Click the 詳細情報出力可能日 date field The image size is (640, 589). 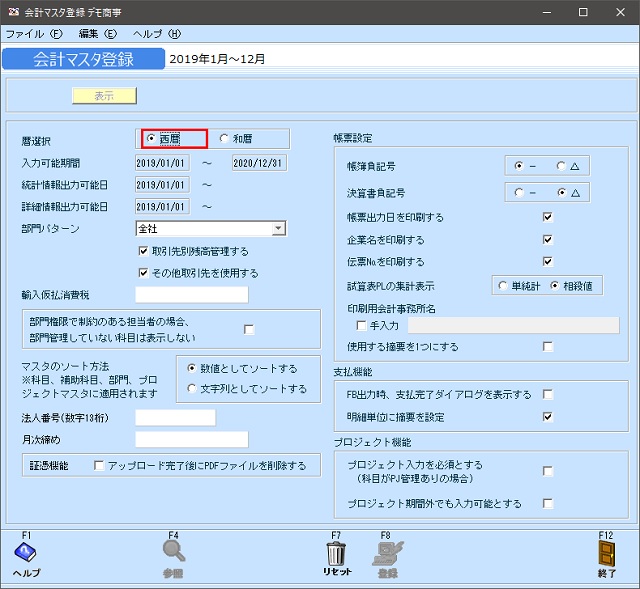[162, 207]
